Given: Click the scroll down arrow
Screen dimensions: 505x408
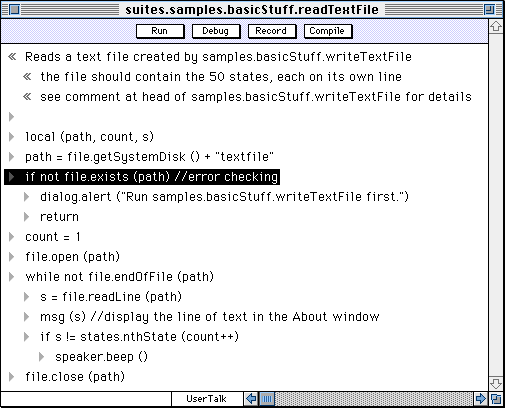Looking at the screenshot, I should pos(496,383).
